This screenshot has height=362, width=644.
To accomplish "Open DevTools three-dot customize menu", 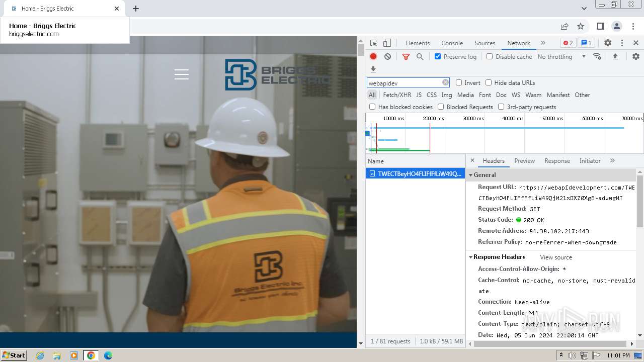I will pyautogui.click(x=622, y=43).
